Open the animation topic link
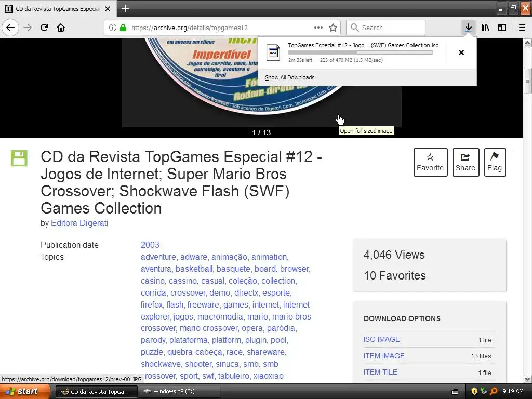 (x=269, y=257)
